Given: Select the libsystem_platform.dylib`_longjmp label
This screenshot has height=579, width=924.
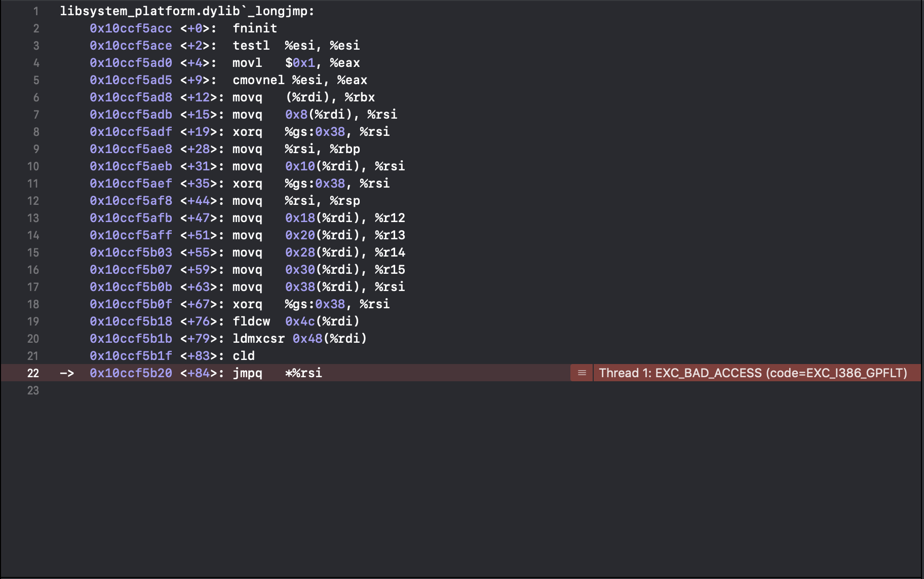Looking at the screenshot, I should pyautogui.click(x=186, y=11).
